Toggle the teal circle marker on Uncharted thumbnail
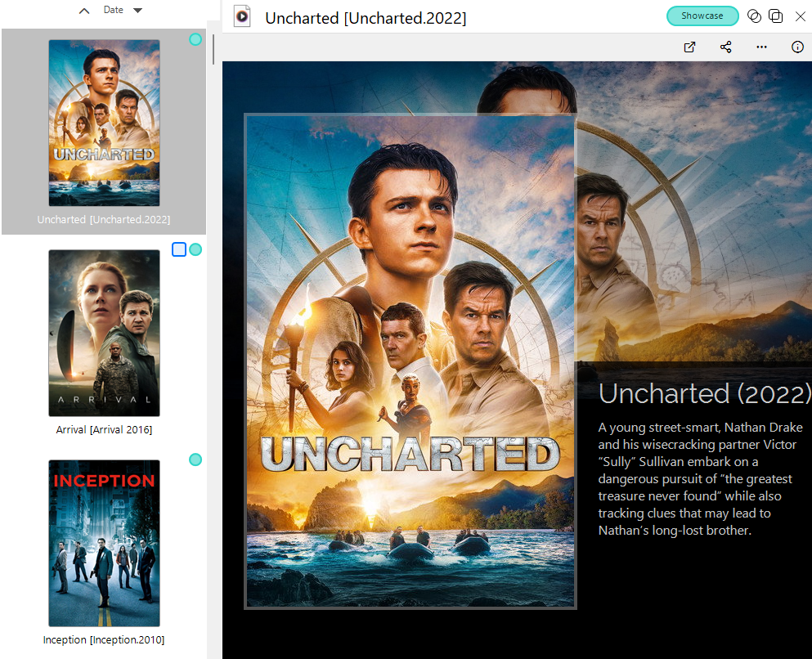This screenshot has height=659, width=812. click(x=195, y=39)
